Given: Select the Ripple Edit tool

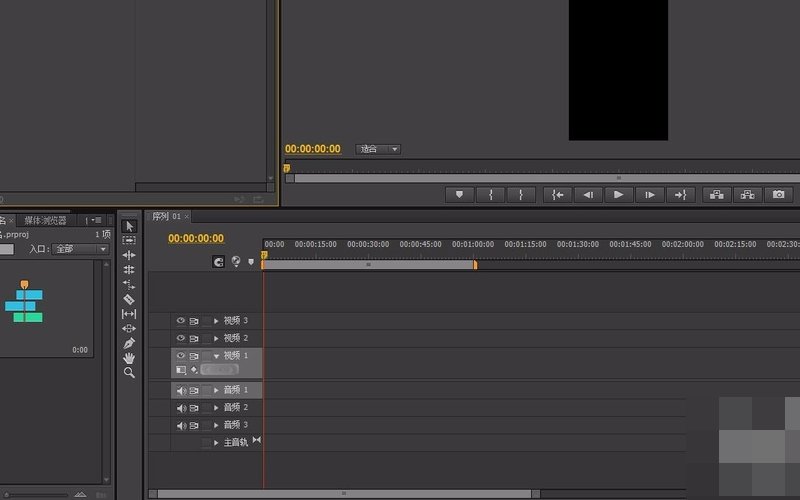Looking at the screenshot, I should click(x=129, y=255).
